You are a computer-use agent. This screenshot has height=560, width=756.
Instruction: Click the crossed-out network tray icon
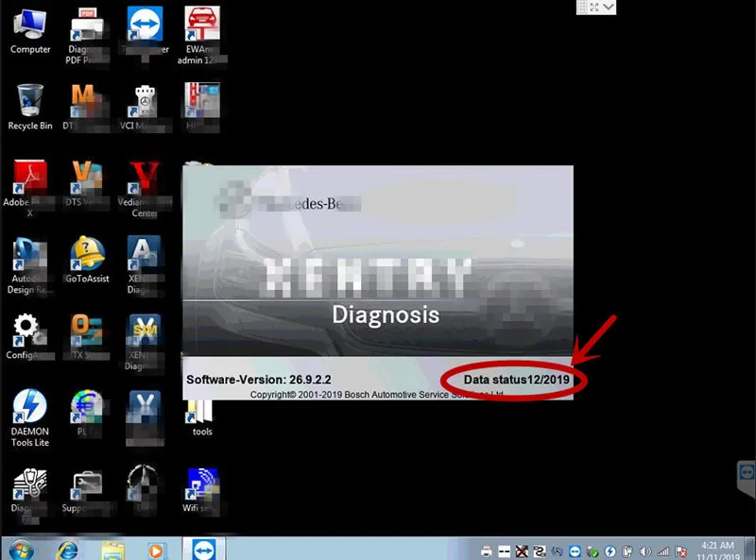pyautogui.click(x=522, y=552)
